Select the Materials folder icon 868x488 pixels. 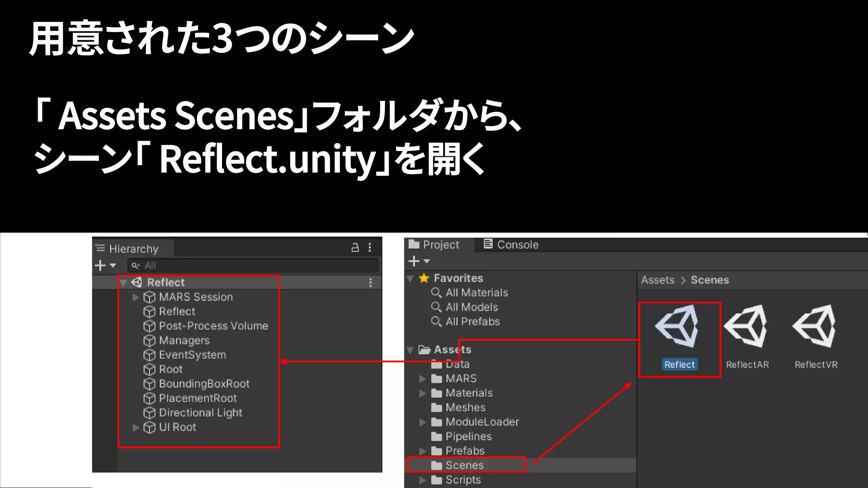click(x=437, y=393)
